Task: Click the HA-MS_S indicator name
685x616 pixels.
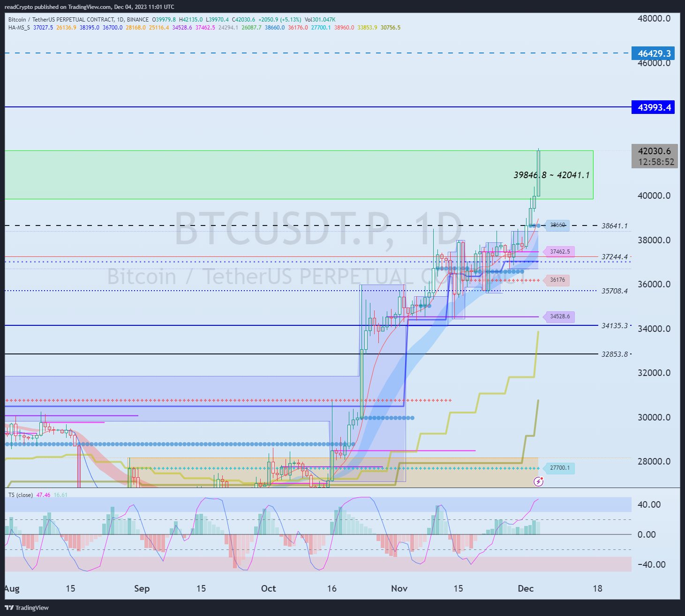Action: tap(19, 28)
